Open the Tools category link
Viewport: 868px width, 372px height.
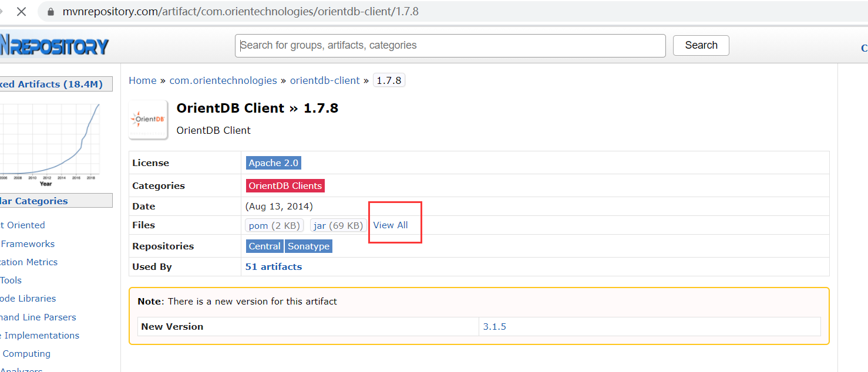click(x=11, y=280)
